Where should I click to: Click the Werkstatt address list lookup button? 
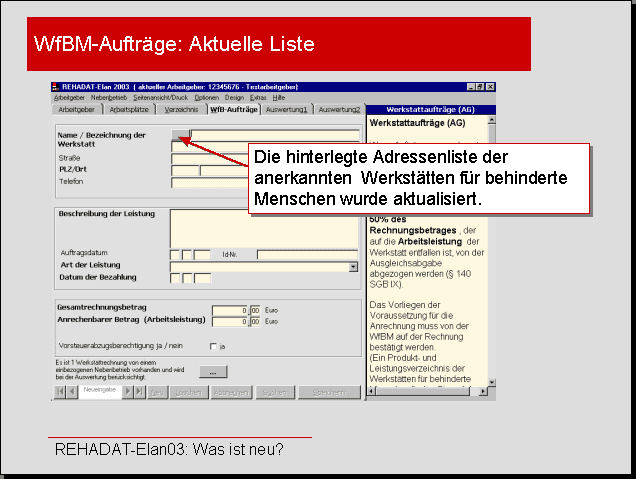(x=180, y=133)
